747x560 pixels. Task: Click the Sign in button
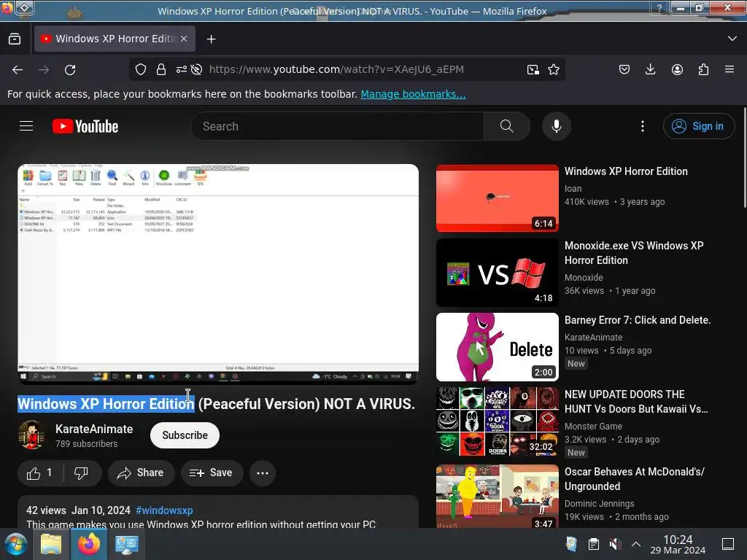click(698, 126)
